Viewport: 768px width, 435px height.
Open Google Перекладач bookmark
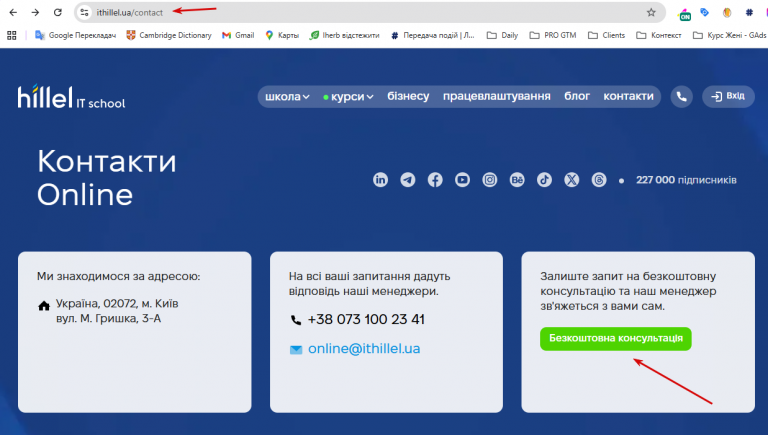[x=75, y=35]
